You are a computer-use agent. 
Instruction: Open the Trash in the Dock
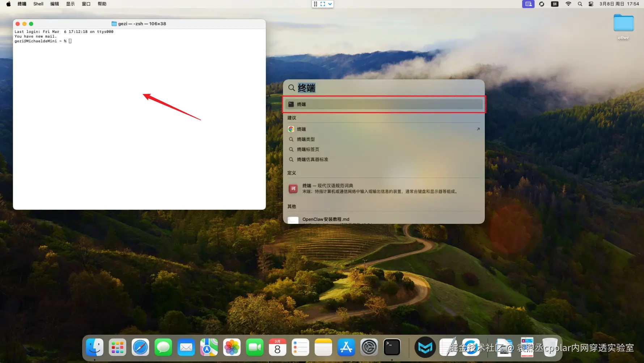click(x=550, y=347)
